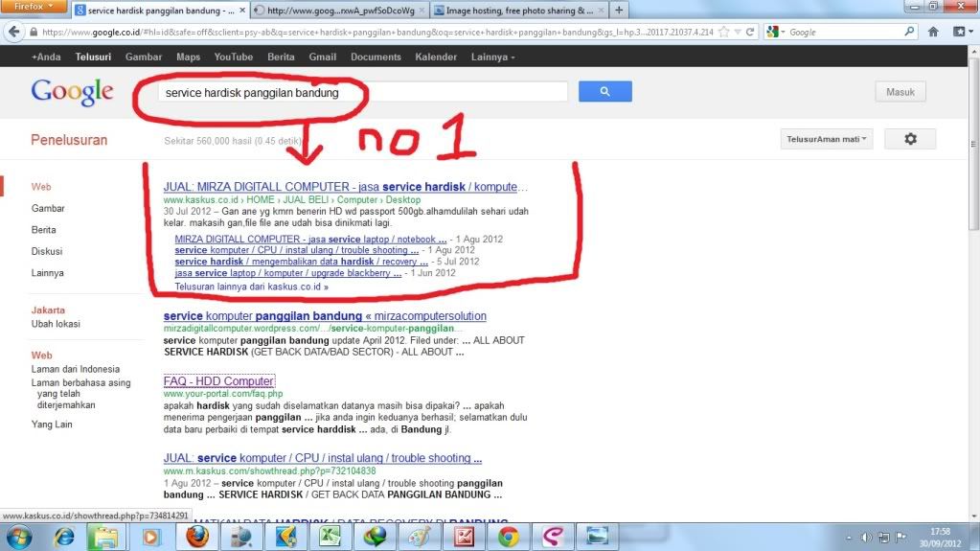
Task: Open the search engine selector dropdown
Action: 776,32
